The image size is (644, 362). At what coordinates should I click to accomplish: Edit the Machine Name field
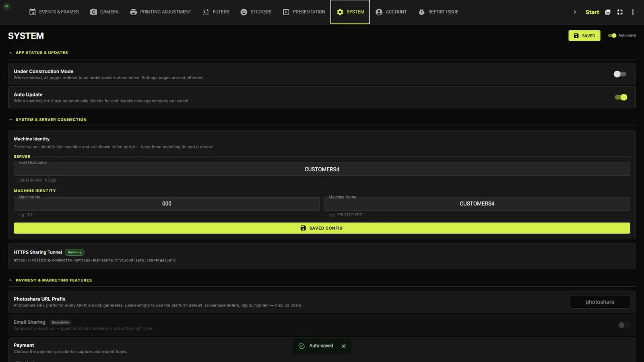click(x=477, y=204)
